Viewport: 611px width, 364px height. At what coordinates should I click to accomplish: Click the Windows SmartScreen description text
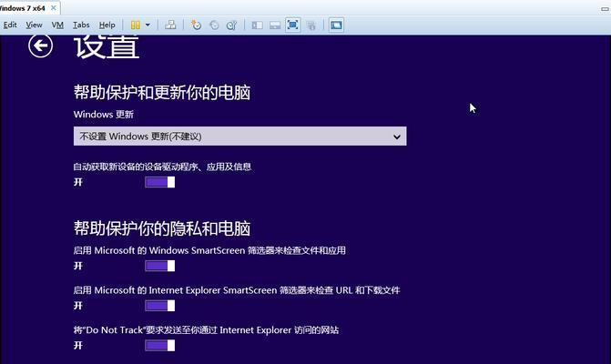tap(209, 250)
